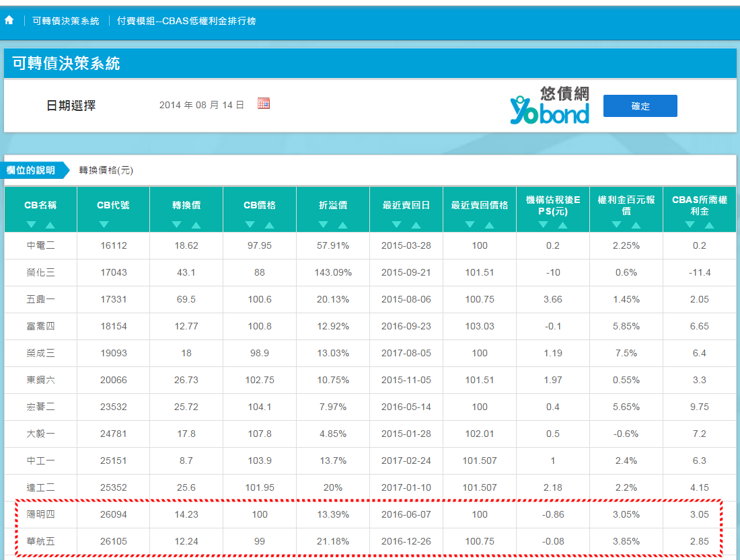Select the 榮化三 row name
The width and height of the screenshot is (740, 560).
coord(40,272)
